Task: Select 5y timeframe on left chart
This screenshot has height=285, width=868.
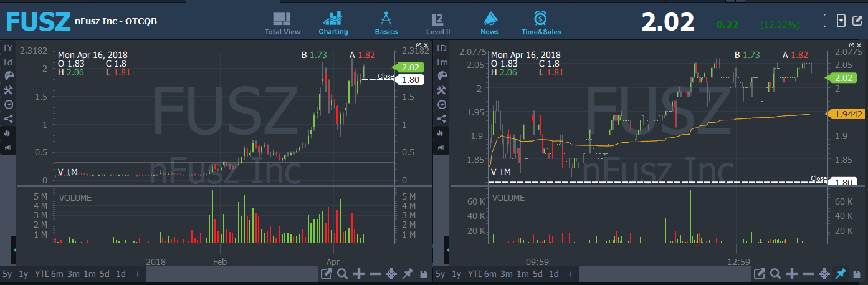Action: 7,274
